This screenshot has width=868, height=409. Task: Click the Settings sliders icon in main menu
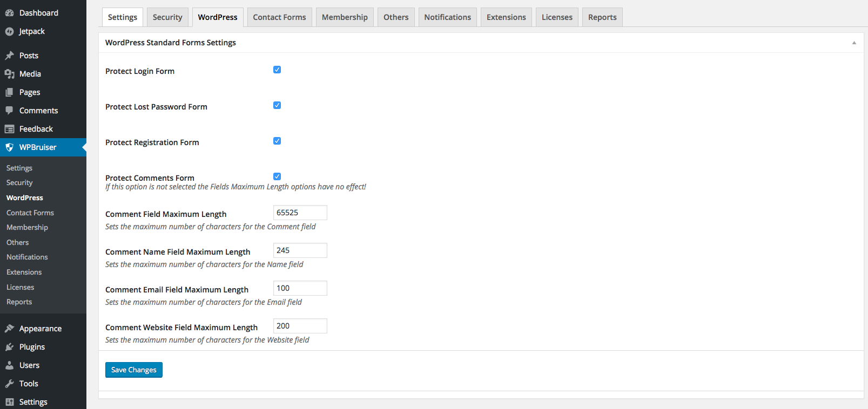pyautogui.click(x=9, y=402)
